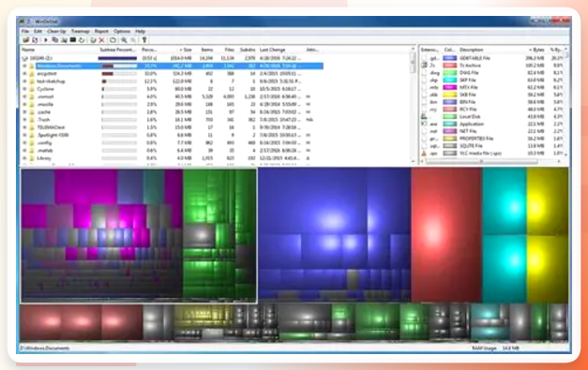Click the blue GDBTABLE color swatch

click(449, 58)
